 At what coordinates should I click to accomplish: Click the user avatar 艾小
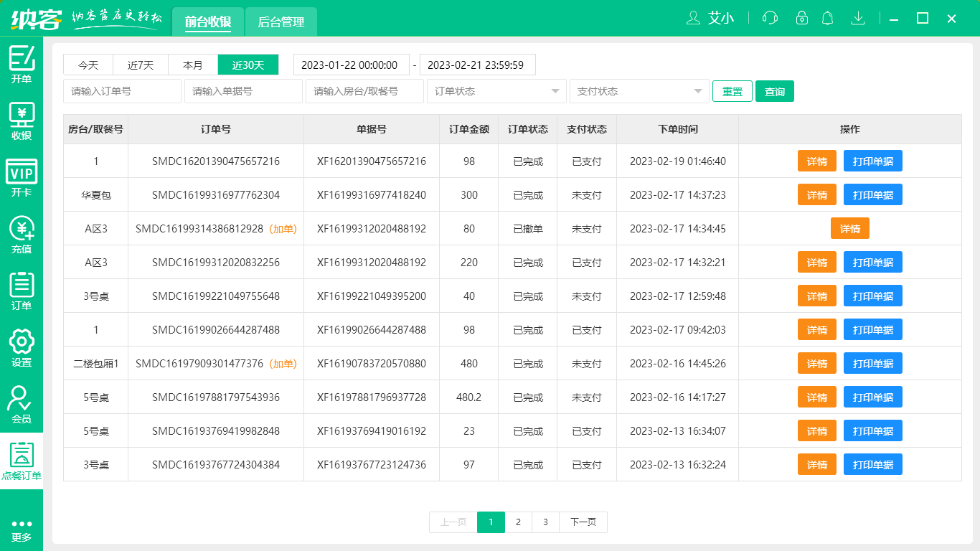[x=710, y=18]
